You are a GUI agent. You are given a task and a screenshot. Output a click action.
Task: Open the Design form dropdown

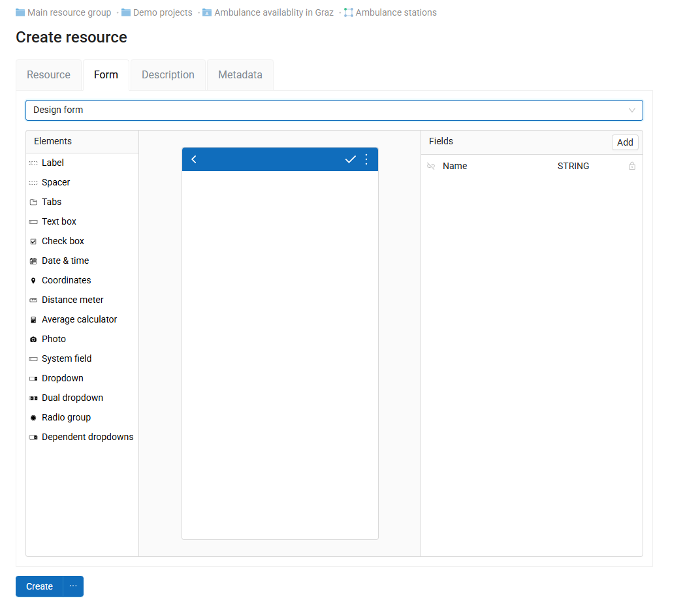(x=334, y=110)
